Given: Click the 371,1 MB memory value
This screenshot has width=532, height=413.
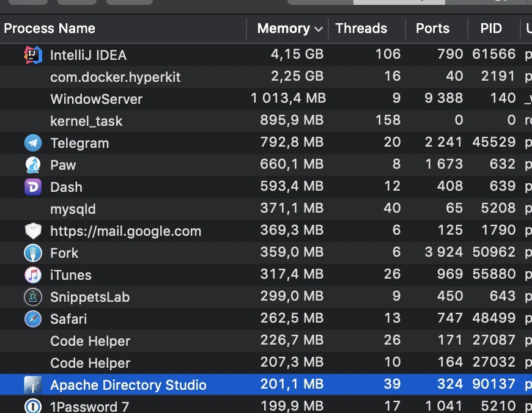Looking at the screenshot, I should click(292, 208).
